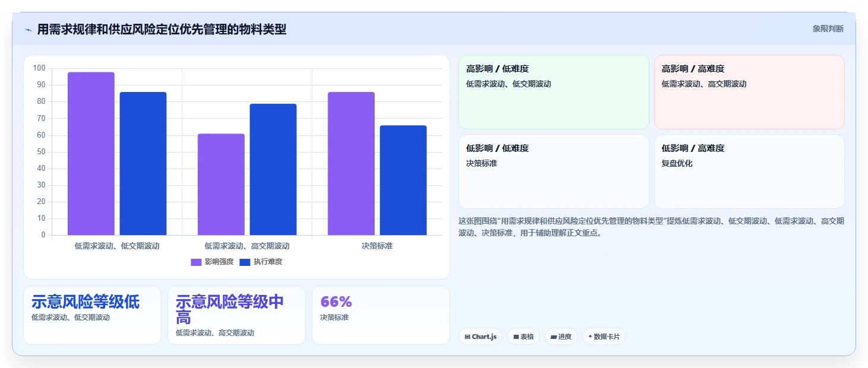Click the 示意风险等级中高 data card
This screenshot has width=868, height=368.
[x=236, y=315]
